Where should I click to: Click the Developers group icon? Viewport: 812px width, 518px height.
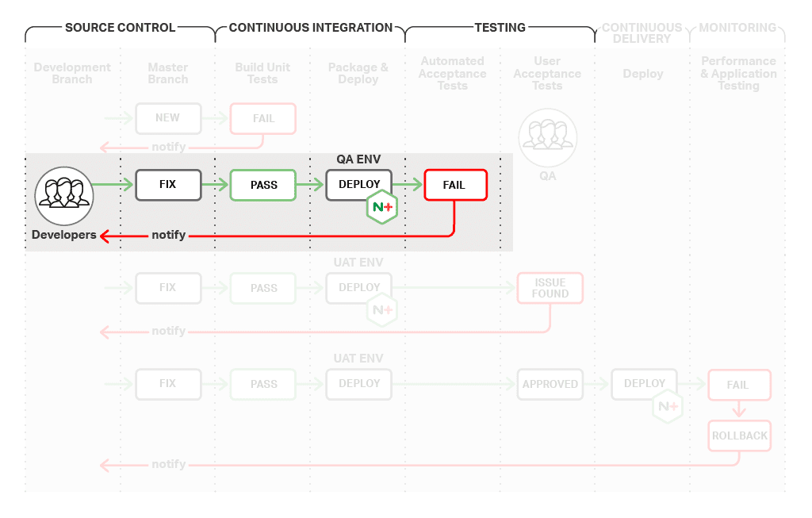click(x=64, y=196)
